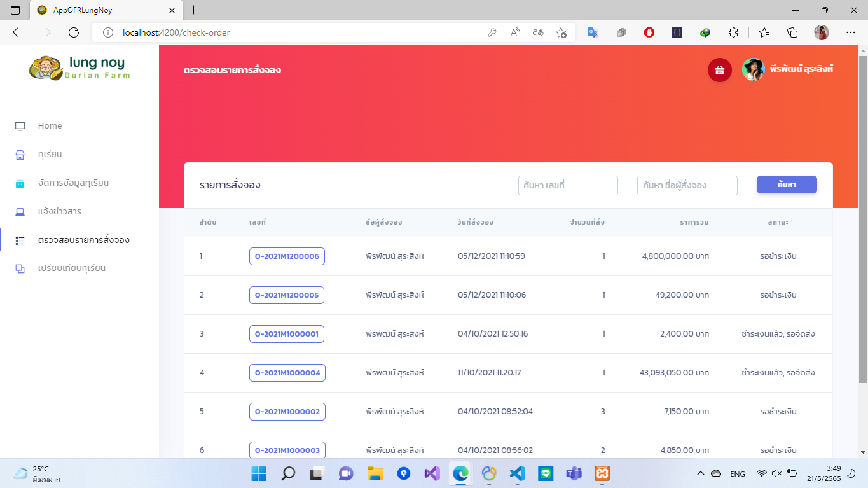
Task: Select the ทุเรียน shop icon in sidebar
Action: pyautogui.click(x=20, y=155)
